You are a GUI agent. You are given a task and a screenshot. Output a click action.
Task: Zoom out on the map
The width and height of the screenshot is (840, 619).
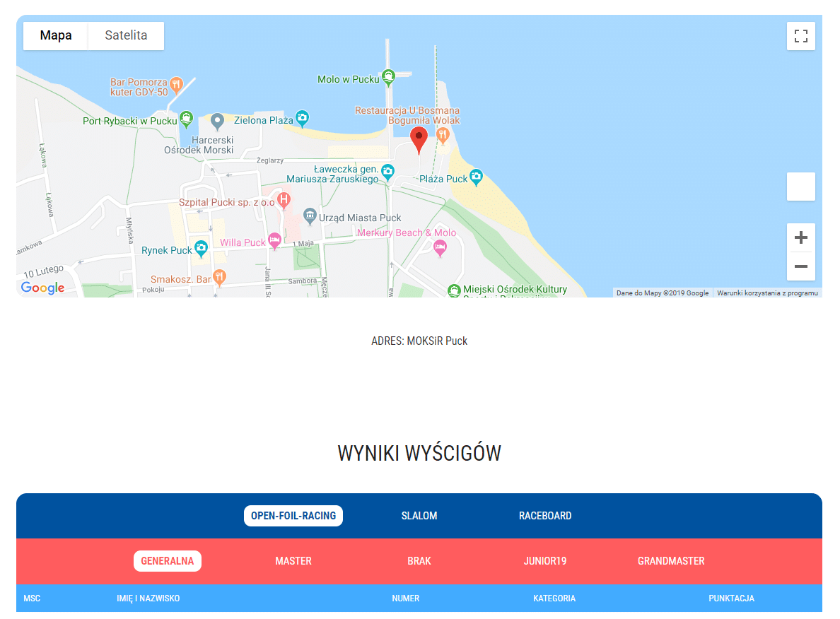pos(801,266)
